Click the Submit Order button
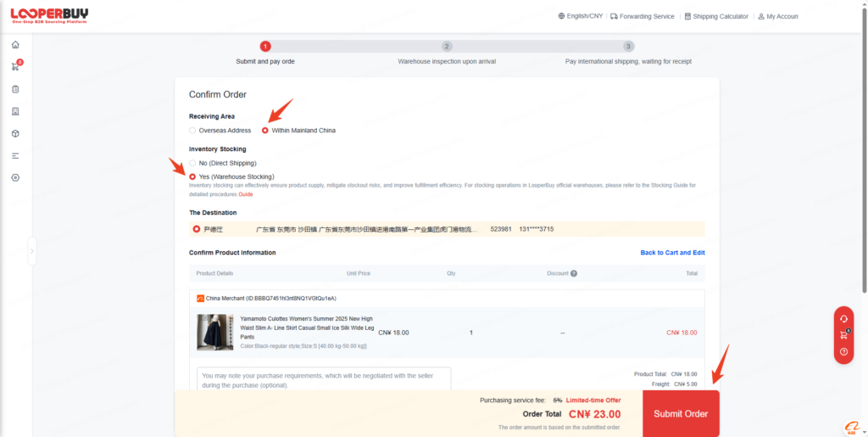This screenshot has height=437, width=868. (x=681, y=413)
